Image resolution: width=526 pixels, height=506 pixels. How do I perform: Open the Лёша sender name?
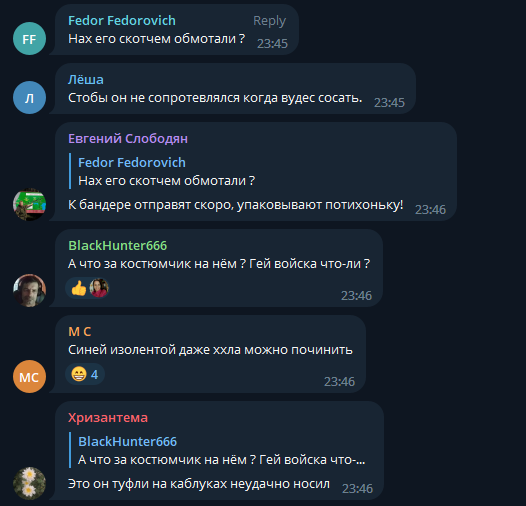86,80
